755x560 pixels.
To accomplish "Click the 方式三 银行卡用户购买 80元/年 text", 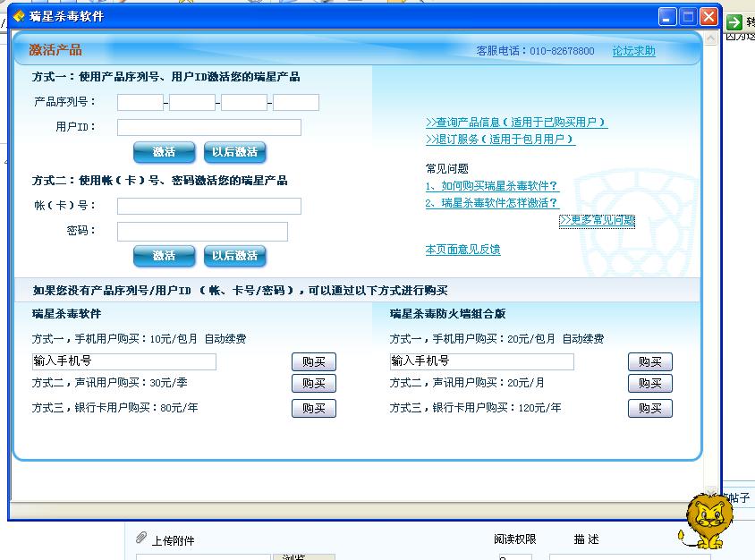I will 115,408.
